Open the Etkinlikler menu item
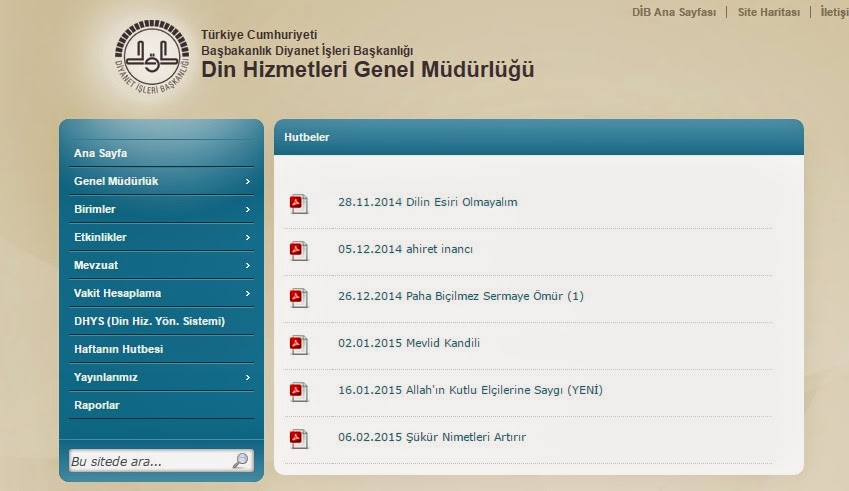This screenshot has height=491, width=849. (161, 237)
